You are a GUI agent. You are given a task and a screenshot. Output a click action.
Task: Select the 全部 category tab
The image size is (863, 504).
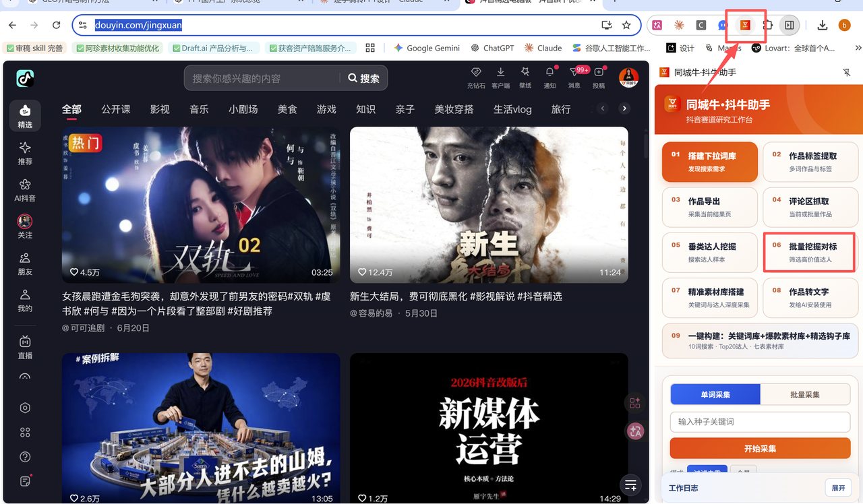71,109
